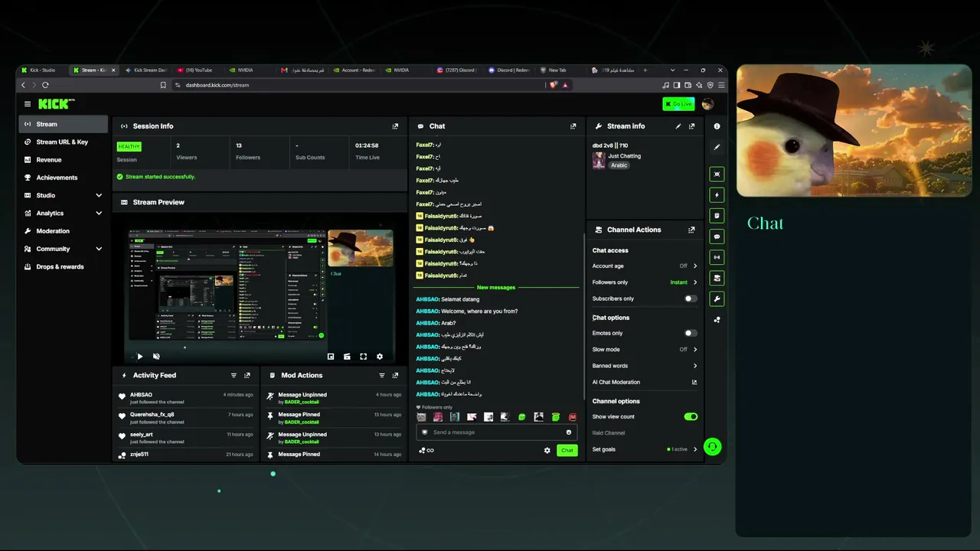Image resolution: width=980 pixels, height=551 pixels.
Task: Switch to the New Tab browser tab
Action: coord(559,70)
